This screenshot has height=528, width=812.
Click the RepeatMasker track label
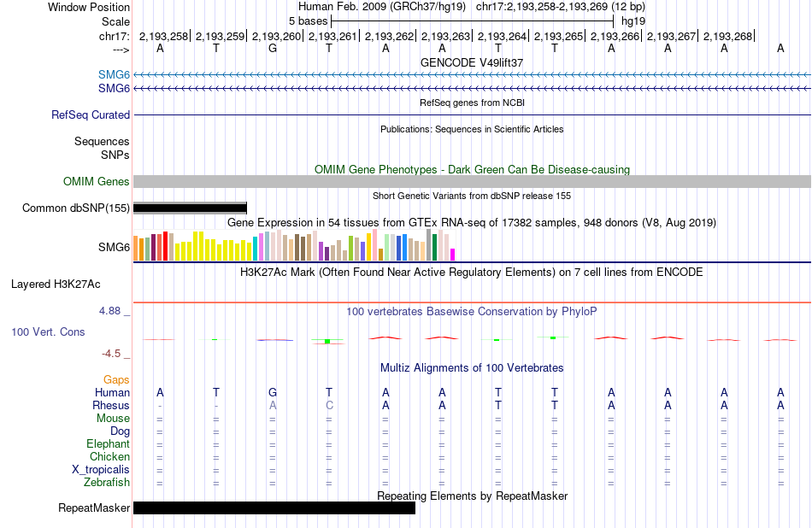click(94, 507)
